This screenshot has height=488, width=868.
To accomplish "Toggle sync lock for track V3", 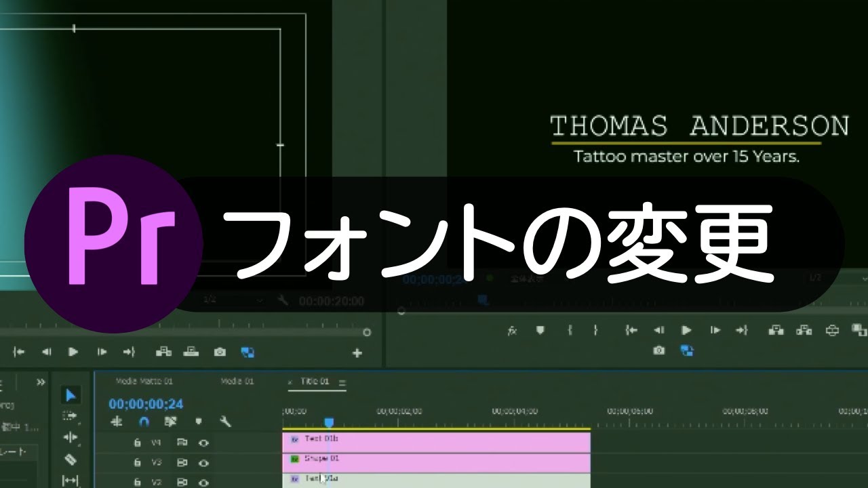I will 182,462.
